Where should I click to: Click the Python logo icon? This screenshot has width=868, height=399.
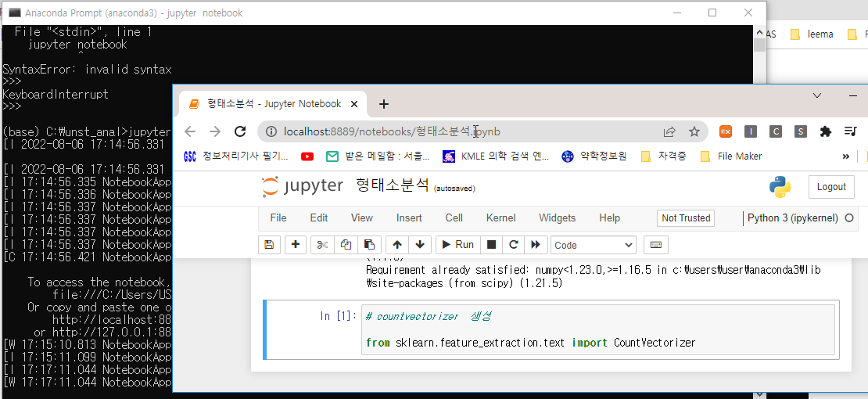tap(780, 187)
